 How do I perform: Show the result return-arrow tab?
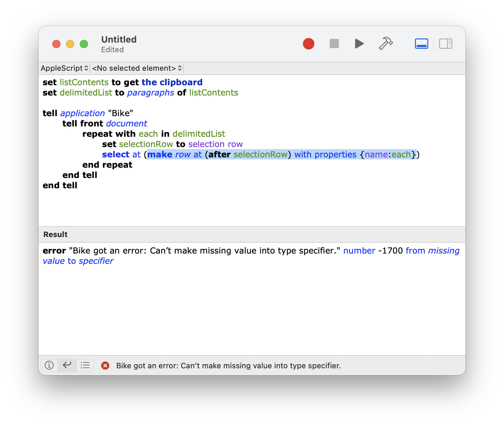coord(67,365)
